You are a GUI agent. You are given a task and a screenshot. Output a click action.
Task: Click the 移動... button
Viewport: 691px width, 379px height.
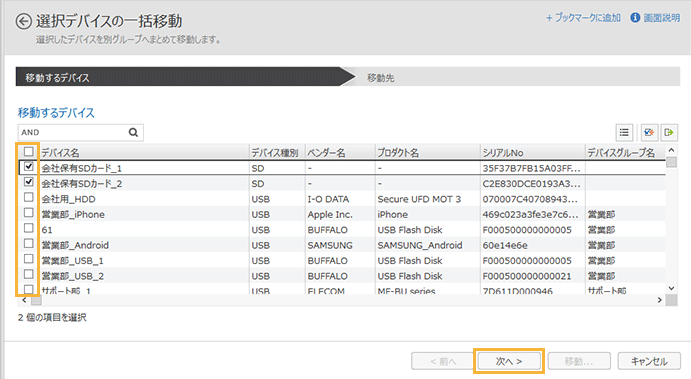(x=579, y=361)
